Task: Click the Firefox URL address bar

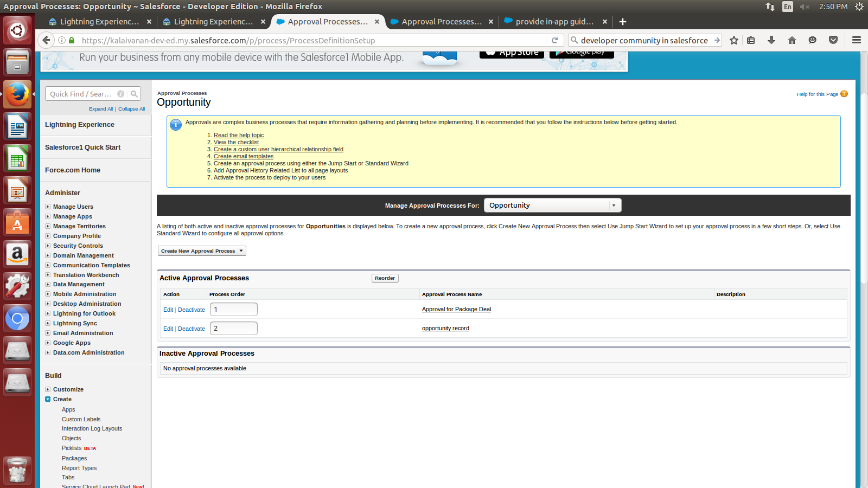Action: coord(312,40)
